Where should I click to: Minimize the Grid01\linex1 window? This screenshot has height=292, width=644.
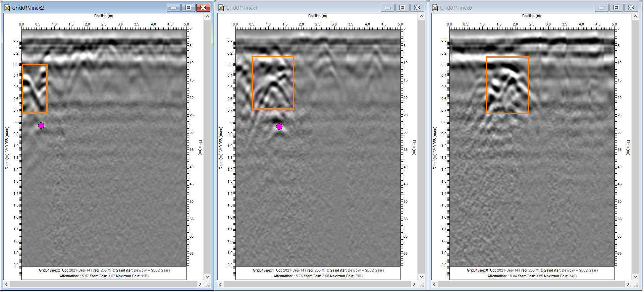click(x=388, y=8)
